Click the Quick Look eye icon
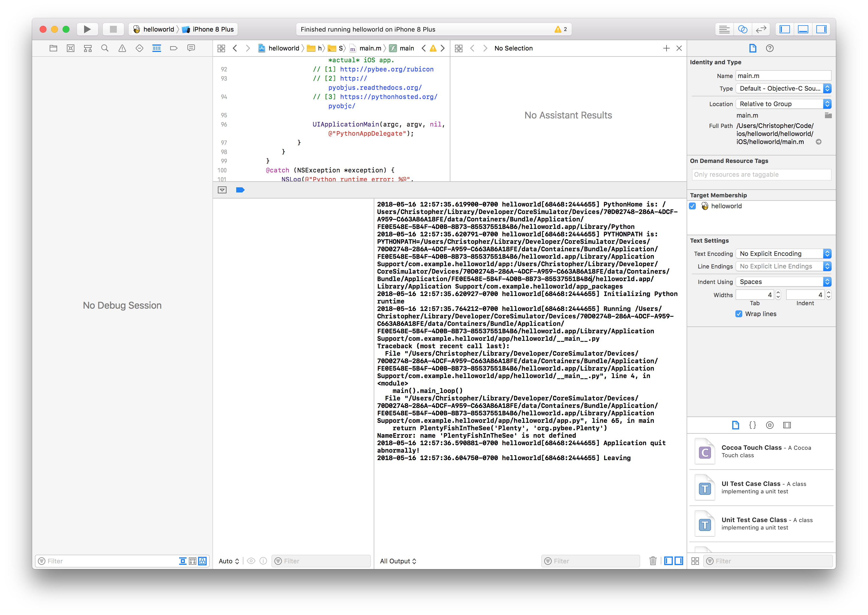Image resolution: width=868 pixels, height=615 pixels. (x=251, y=561)
